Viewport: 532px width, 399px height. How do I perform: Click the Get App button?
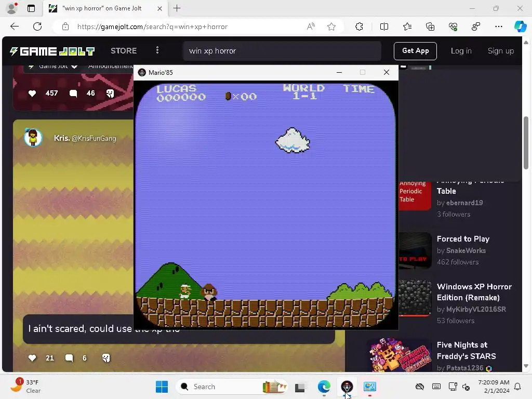(x=415, y=51)
